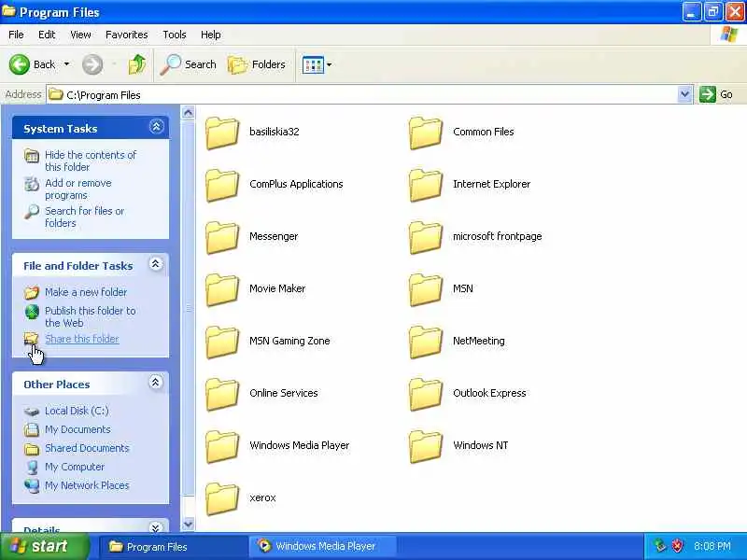This screenshot has width=747, height=560.
Task: Click the C:\Program Files address field
Action: pos(362,95)
